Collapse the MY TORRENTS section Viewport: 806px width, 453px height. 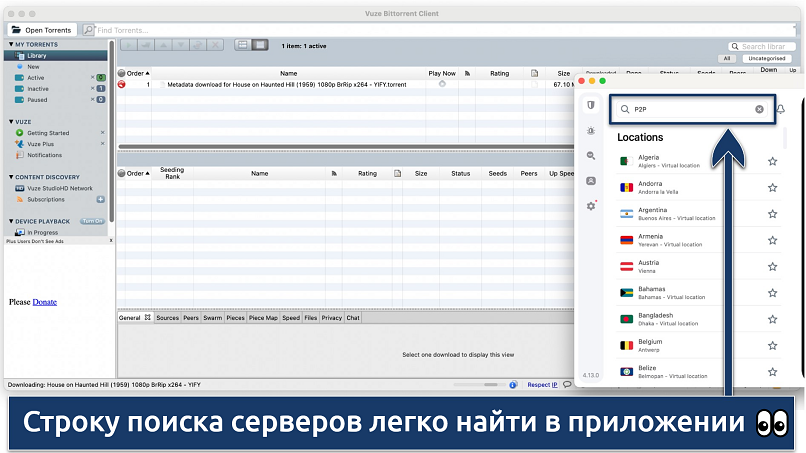tap(11, 45)
